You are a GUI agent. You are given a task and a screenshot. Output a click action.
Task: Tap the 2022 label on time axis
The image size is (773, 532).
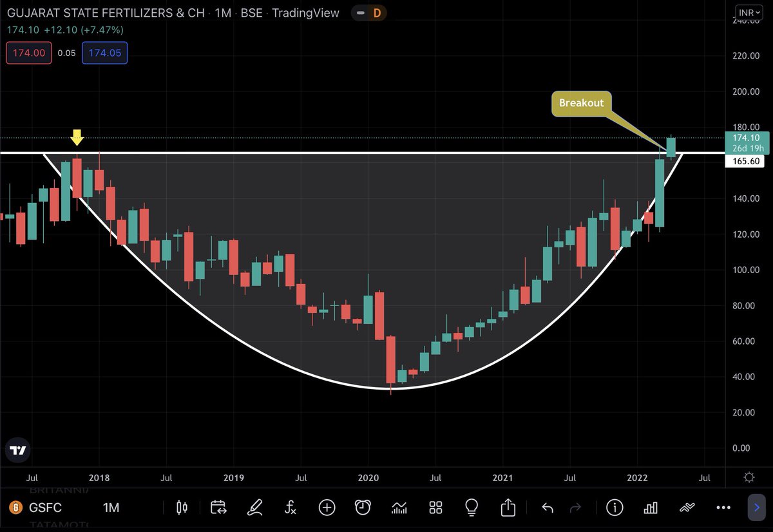pyautogui.click(x=637, y=478)
